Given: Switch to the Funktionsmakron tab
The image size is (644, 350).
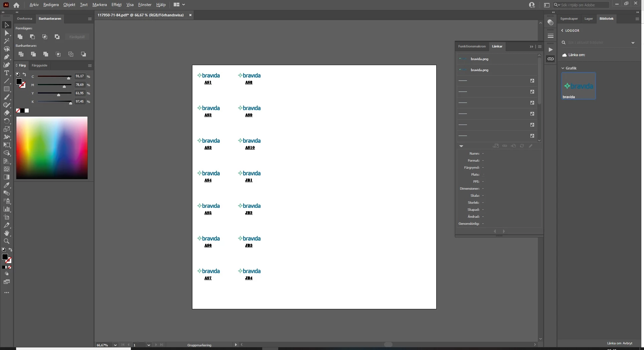Looking at the screenshot, I should click(x=472, y=46).
